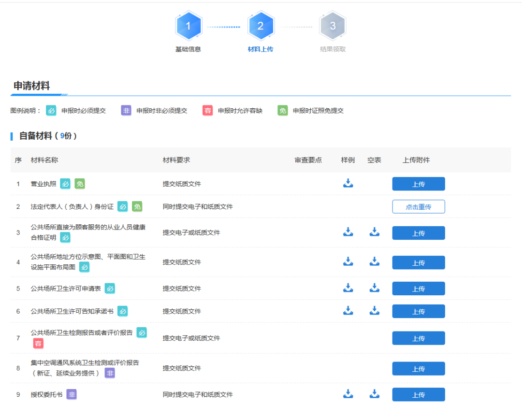The image size is (522, 420).
Task: Upload 集中空调通风系统卫生检测 report
Action: (x=418, y=369)
